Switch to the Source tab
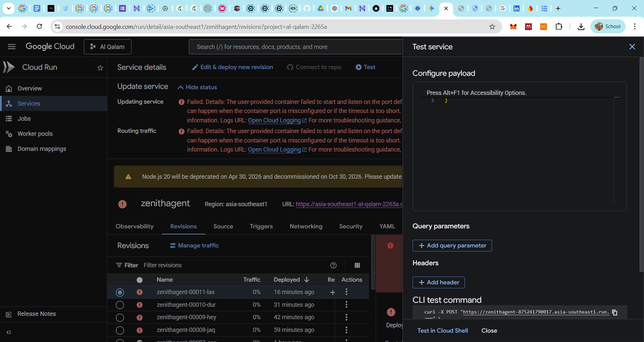 pos(223,226)
